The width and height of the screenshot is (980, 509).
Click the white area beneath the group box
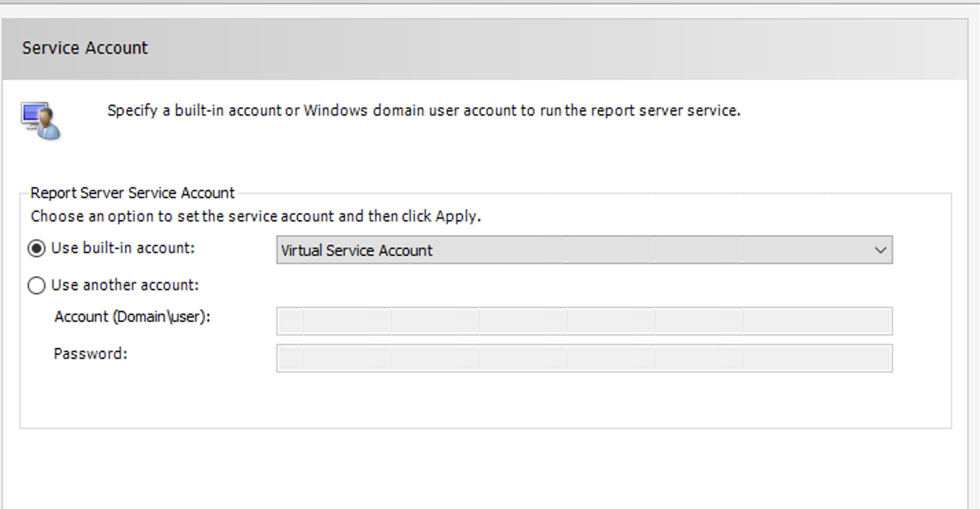(481, 469)
